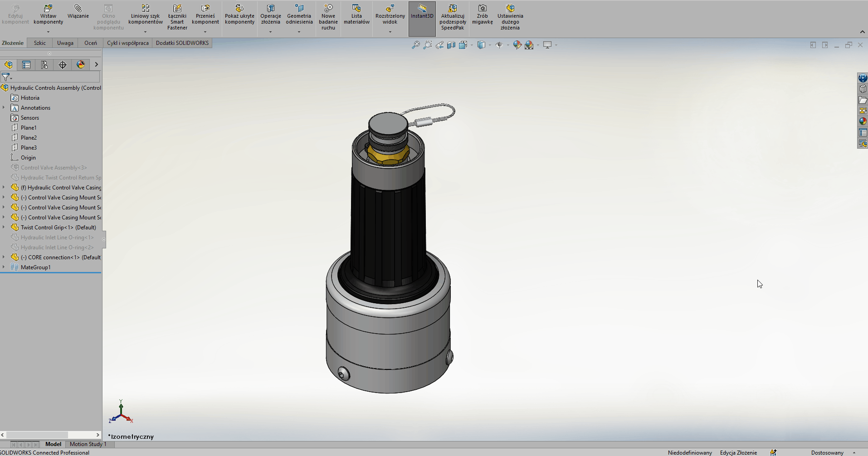The width and height of the screenshot is (868, 456).
Task: Open dropdown under Wstaw komponenty
Action: click(x=48, y=32)
